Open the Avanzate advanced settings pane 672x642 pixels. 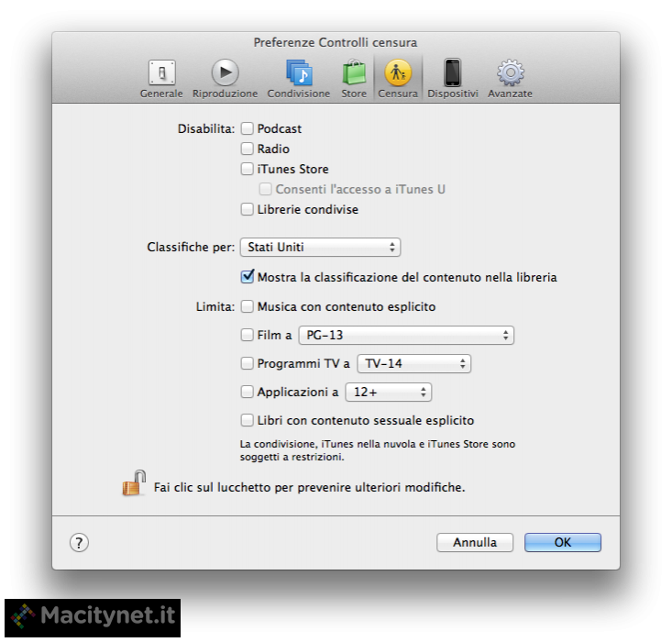pos(510,79)
